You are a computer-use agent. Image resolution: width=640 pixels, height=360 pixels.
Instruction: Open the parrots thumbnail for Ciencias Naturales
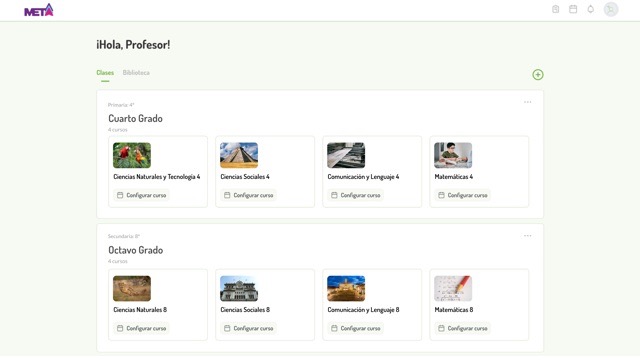click(132, 155)
